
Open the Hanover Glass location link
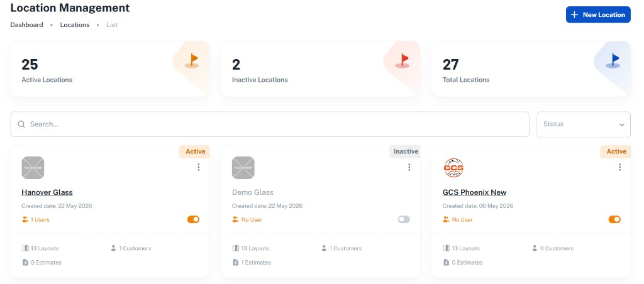tap(47, 192)
